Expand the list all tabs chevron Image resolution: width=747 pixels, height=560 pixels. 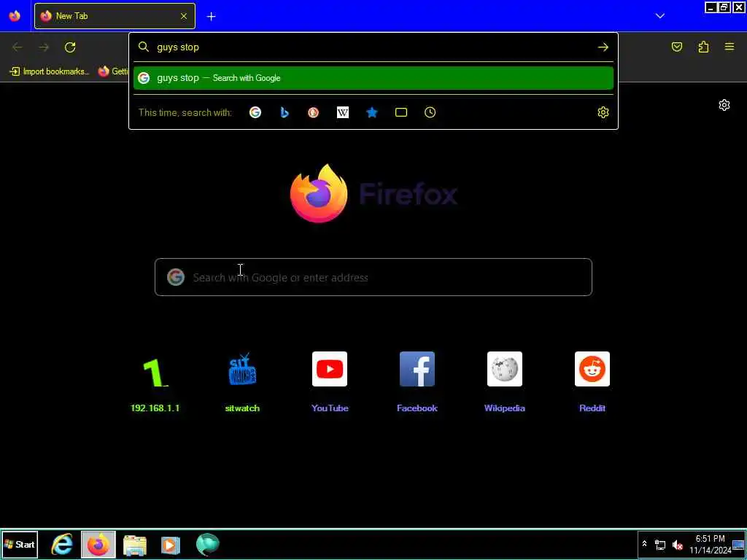pos(659,16)
